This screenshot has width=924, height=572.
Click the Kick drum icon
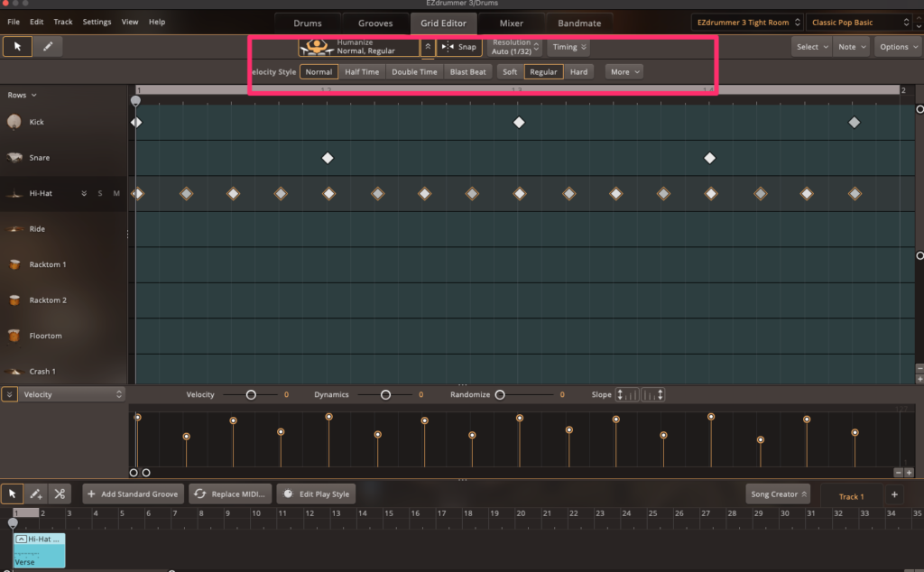14,122
